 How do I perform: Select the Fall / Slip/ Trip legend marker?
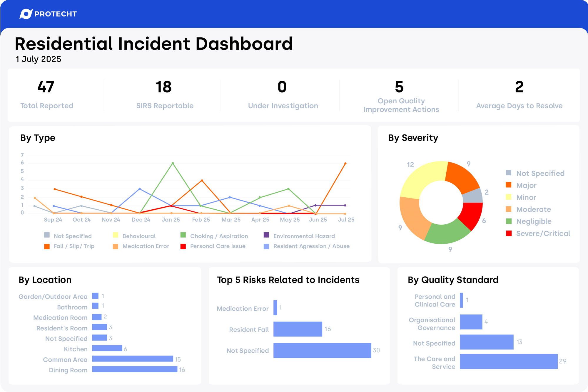click(47, 246)
